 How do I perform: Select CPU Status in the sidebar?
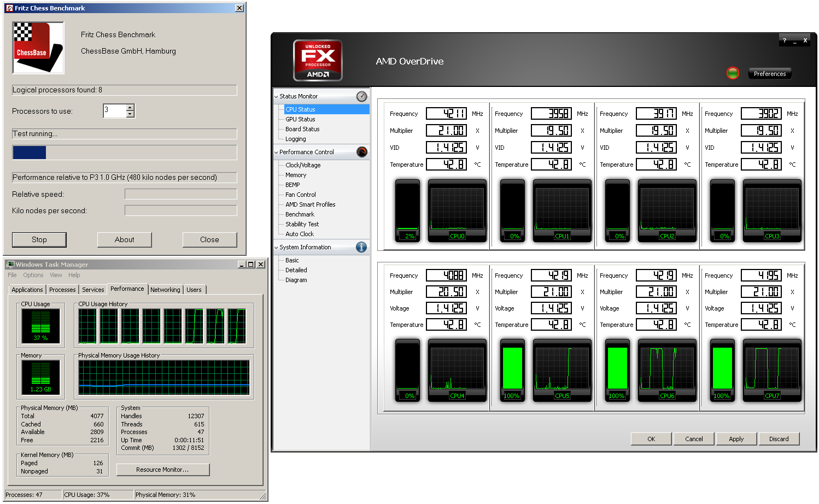(300, 109)
